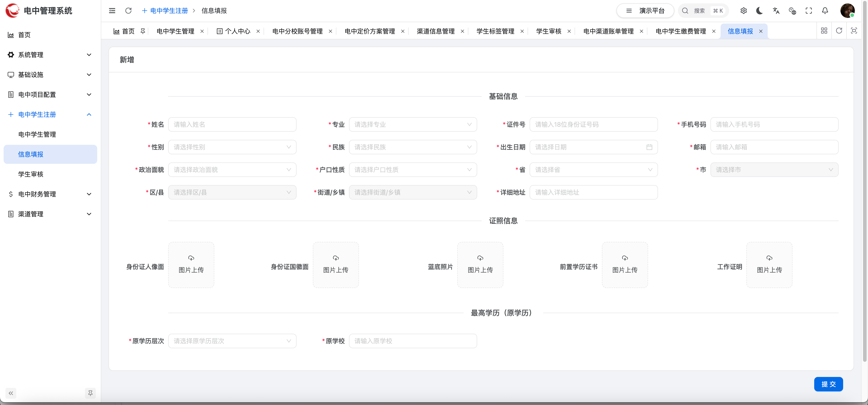
Task: Enter fullscreen with the expand icon
Action: tap(808, 11)
